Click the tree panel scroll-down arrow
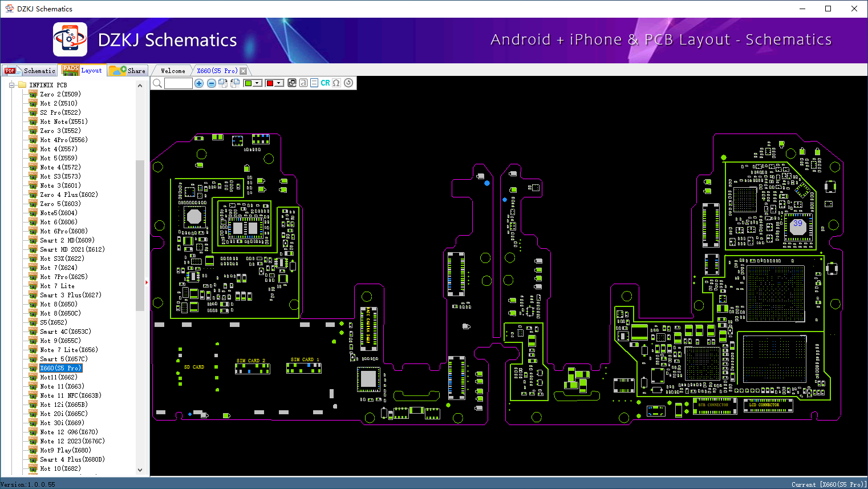The width and height of the screenshot is (868, 489). (140, 470)
